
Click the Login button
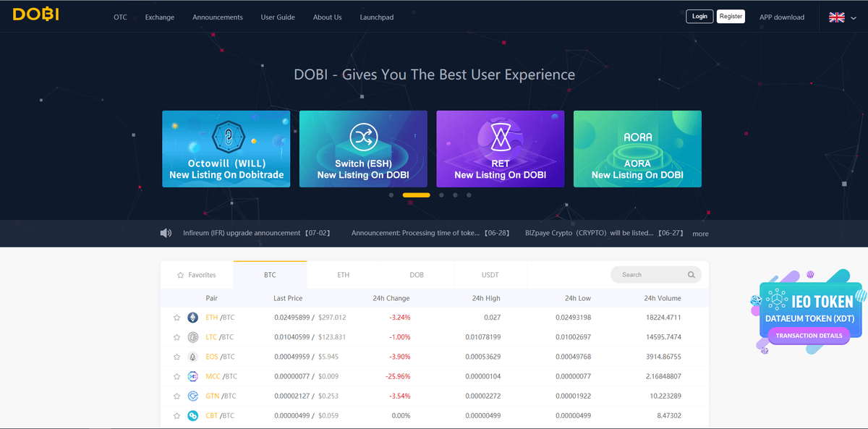699,17
